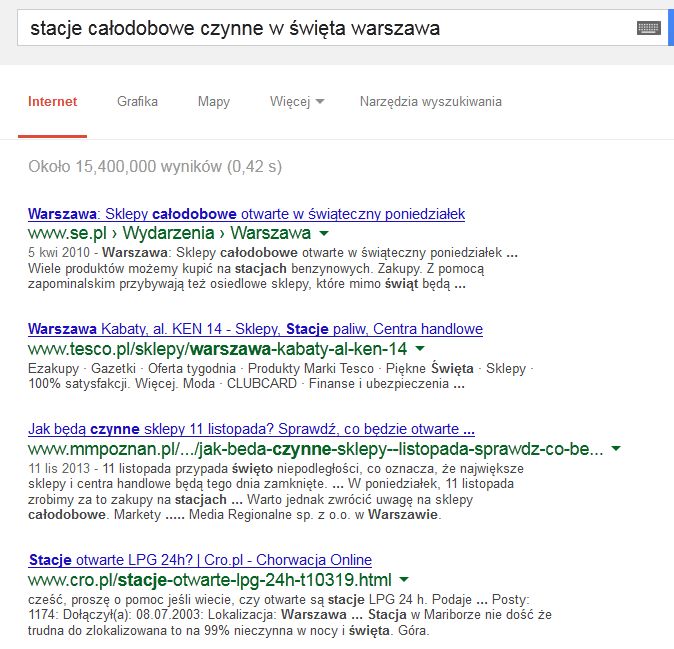Expand the arrow next to www.se.pl URL
This screenshot has width=674, height=649.
pos(324,233)
